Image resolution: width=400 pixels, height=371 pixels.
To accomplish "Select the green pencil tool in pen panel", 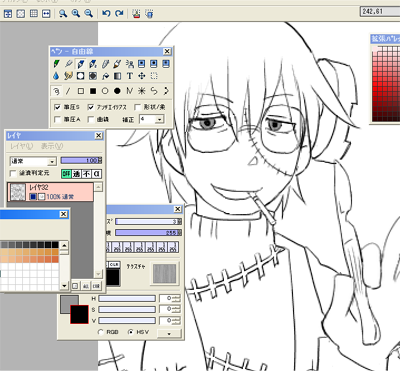I will tap(56, 64).
